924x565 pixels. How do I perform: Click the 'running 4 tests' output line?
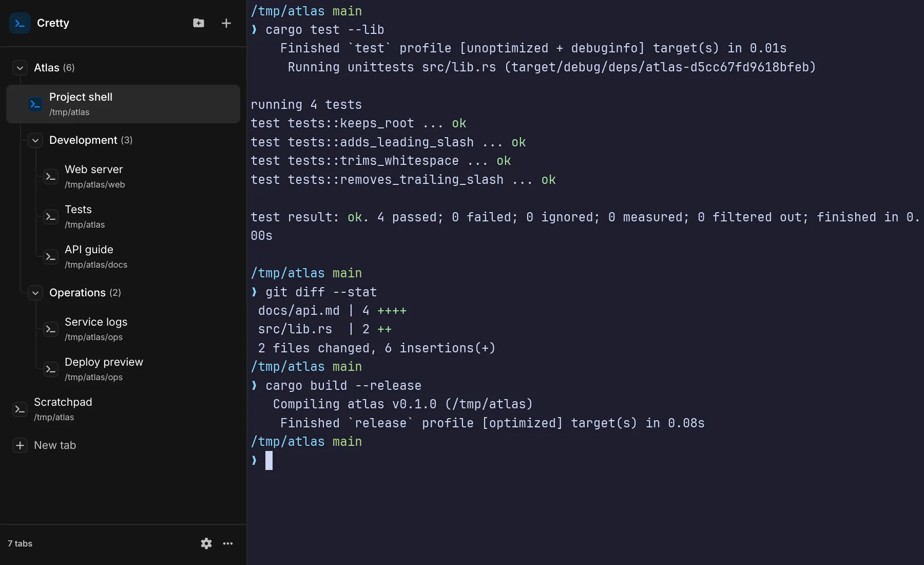coord(306,105)
